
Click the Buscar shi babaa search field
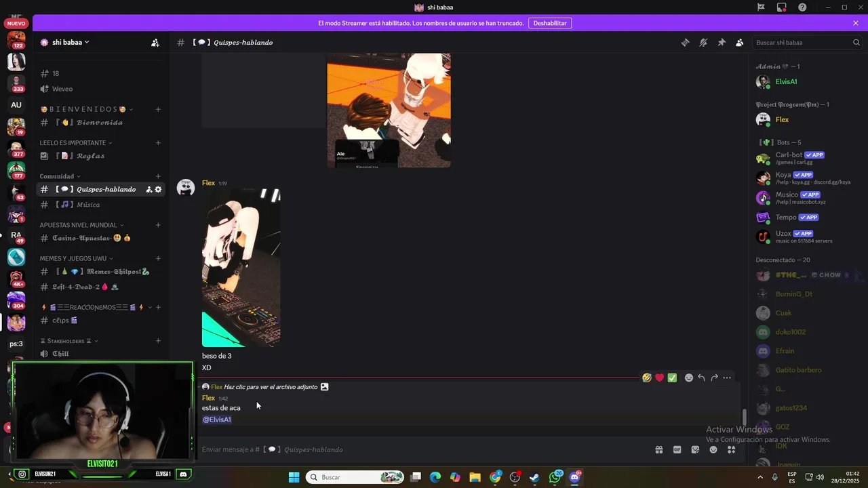(x=807, y=42)
